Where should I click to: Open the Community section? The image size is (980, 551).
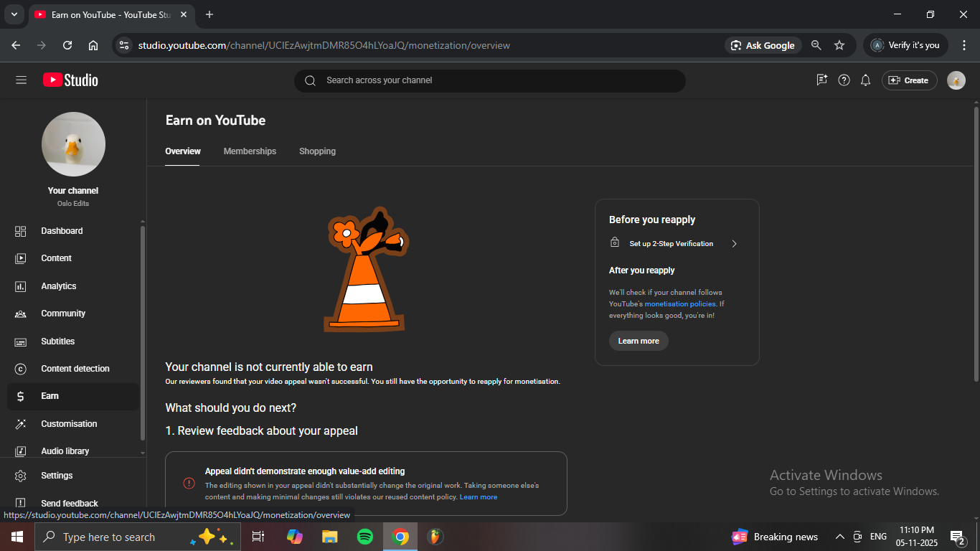tap(62, 314)
